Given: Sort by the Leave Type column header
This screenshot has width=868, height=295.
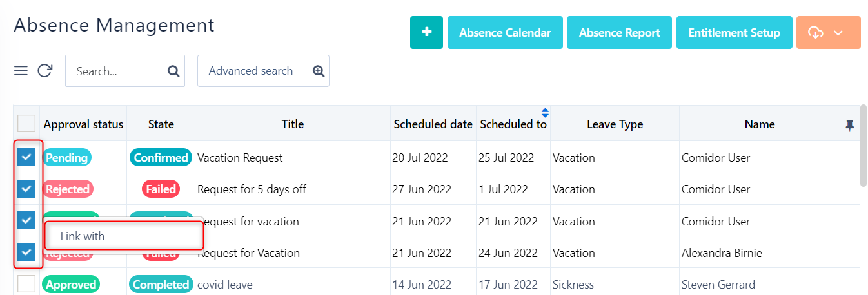Looking at the screenshot, I should (x=615, y=124).
